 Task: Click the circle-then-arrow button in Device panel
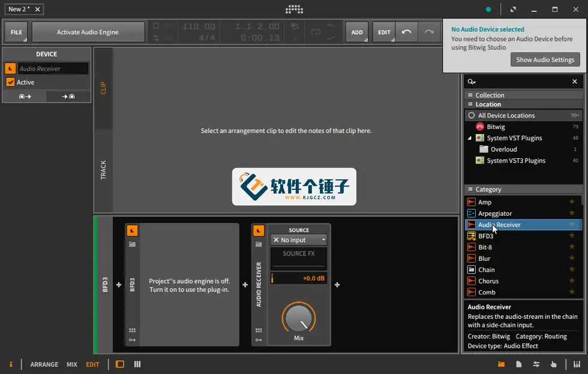point(25,96)
